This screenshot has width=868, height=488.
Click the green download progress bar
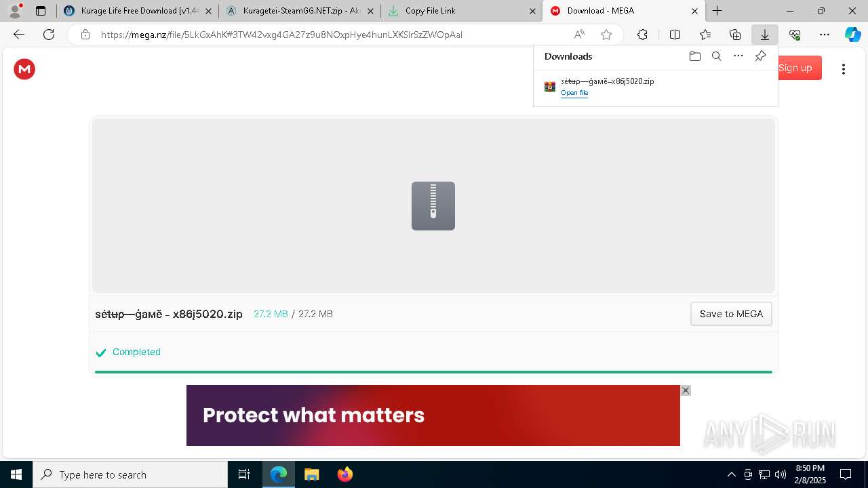tap(433, 372)
